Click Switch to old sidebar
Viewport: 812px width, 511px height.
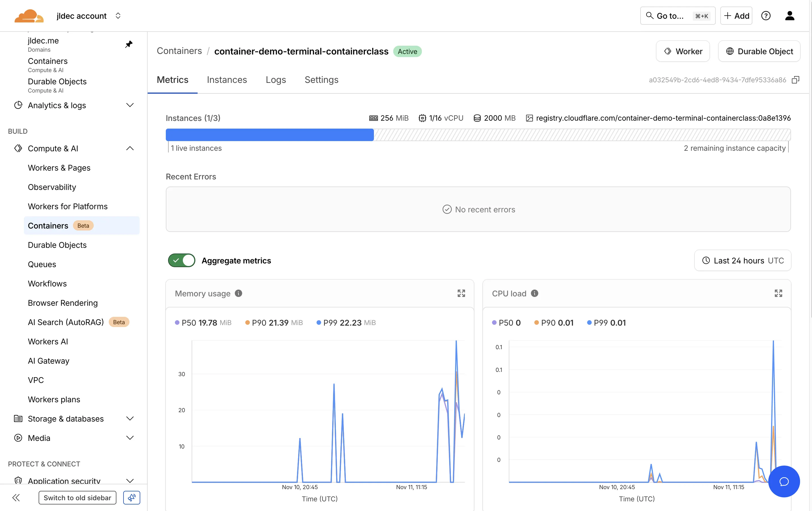pos(77,498)
